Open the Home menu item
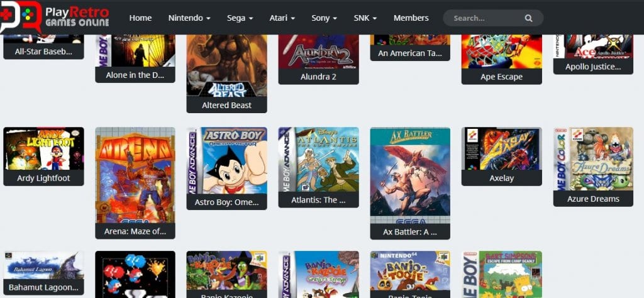The height and width of the screenshot is (298, 644). pyautogui.click(x=140, y=18)
